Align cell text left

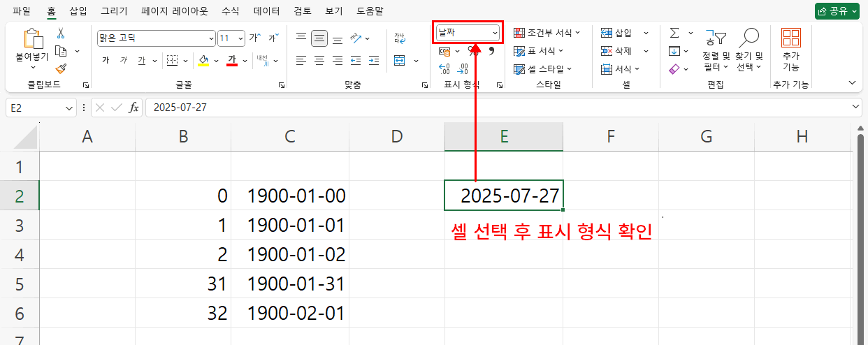click(301, 60)
